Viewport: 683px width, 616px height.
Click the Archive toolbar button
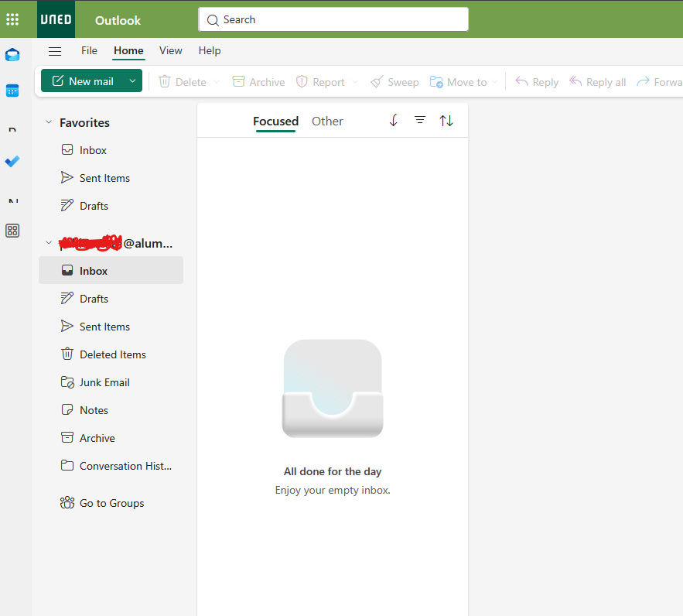(258, 82)
